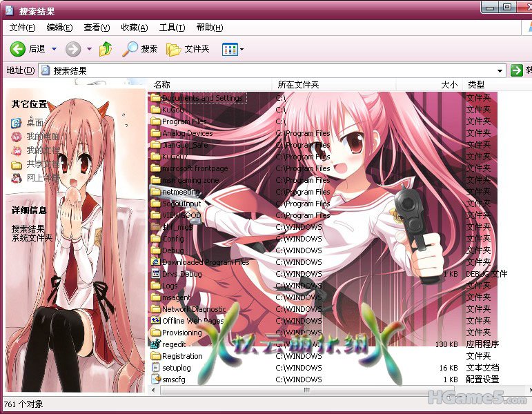The image size is (532, 414).
Task: Select the Debug folder name
Action: (x=173, y=250)
